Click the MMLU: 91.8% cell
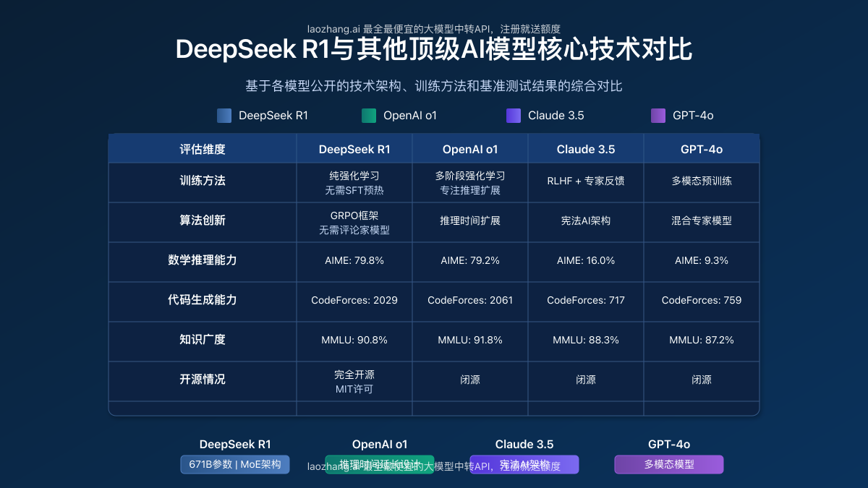This screenshot has width=868, height=488. (x=470, y=340)
